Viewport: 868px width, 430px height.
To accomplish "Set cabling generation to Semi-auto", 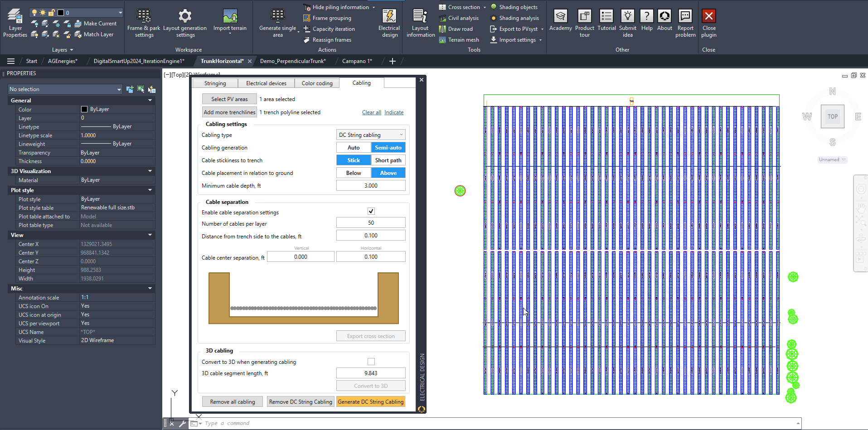I will [x=388, y=148].
